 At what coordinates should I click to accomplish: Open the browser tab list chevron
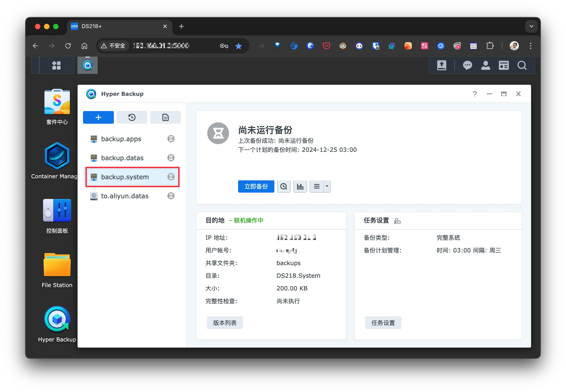(531, 26)
